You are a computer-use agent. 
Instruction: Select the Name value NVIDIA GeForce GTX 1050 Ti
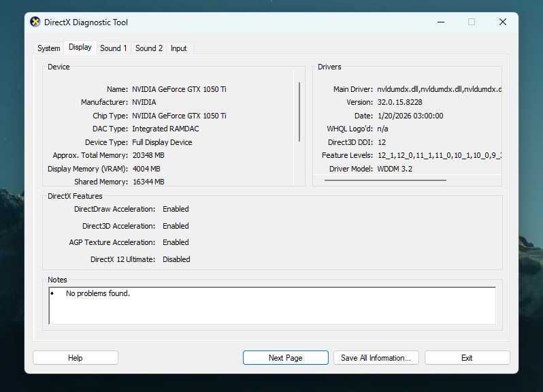pos(179,89)
